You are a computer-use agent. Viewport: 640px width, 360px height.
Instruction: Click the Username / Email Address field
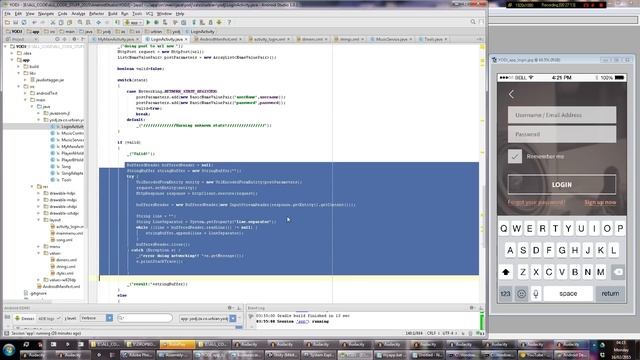coord(562,115)
